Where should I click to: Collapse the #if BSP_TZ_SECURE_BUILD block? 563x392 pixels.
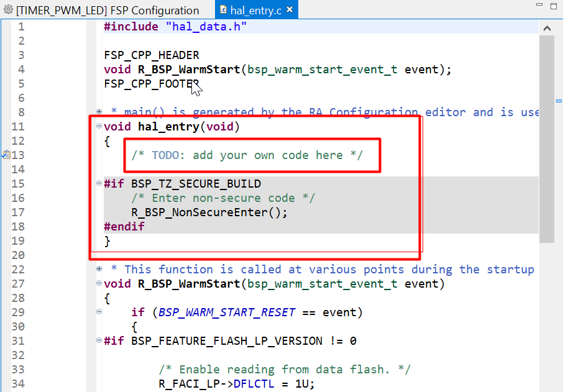click(x=99, y=184)
